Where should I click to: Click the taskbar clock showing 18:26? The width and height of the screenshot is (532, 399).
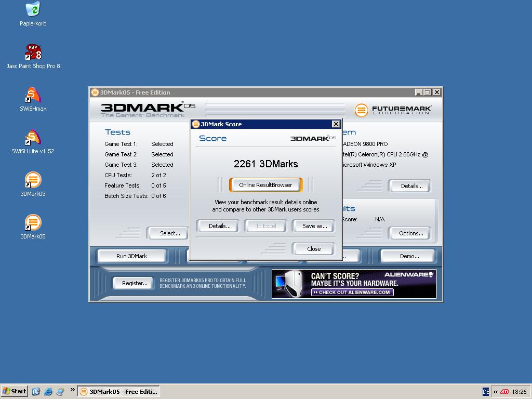tap(519, 392)
